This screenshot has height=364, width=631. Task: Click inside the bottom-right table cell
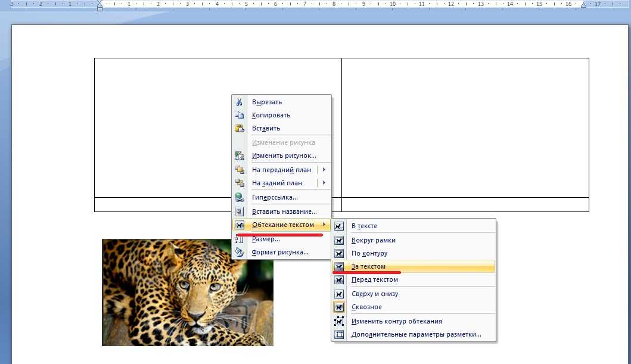tap(465, 204)
